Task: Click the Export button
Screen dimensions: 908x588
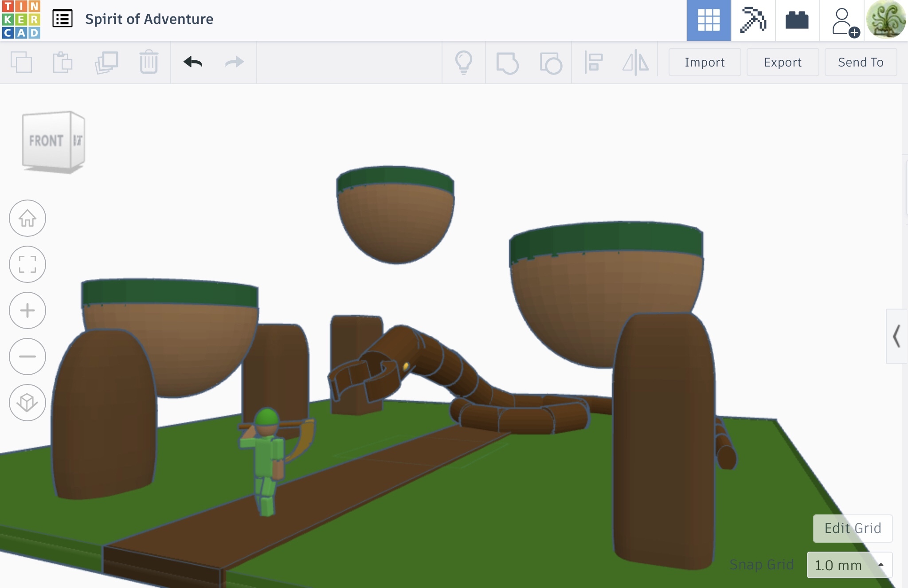Action: [783, 62]
